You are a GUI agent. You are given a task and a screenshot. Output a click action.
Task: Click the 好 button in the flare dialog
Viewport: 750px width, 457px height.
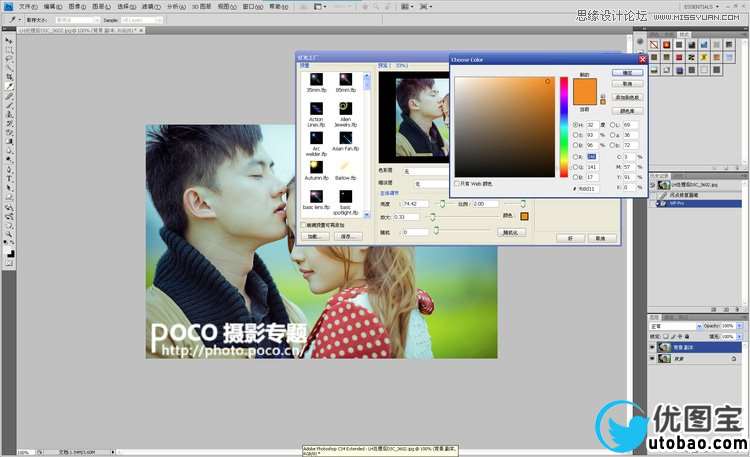click(570, 238)
